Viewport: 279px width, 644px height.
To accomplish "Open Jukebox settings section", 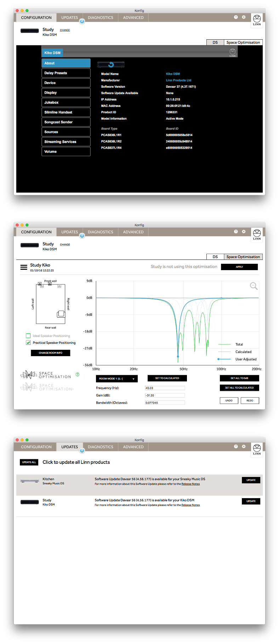I will click(x=66, y=102).
